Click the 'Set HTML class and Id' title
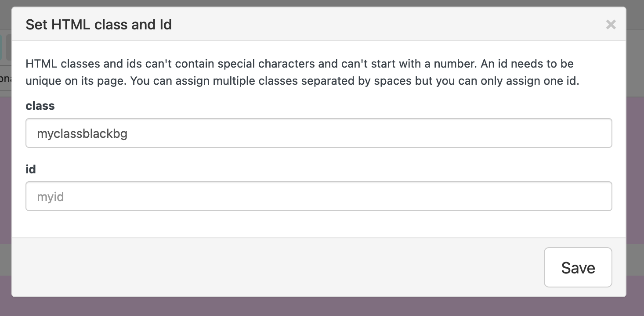Screen dimensions: 644x316 tap(98, 25)
